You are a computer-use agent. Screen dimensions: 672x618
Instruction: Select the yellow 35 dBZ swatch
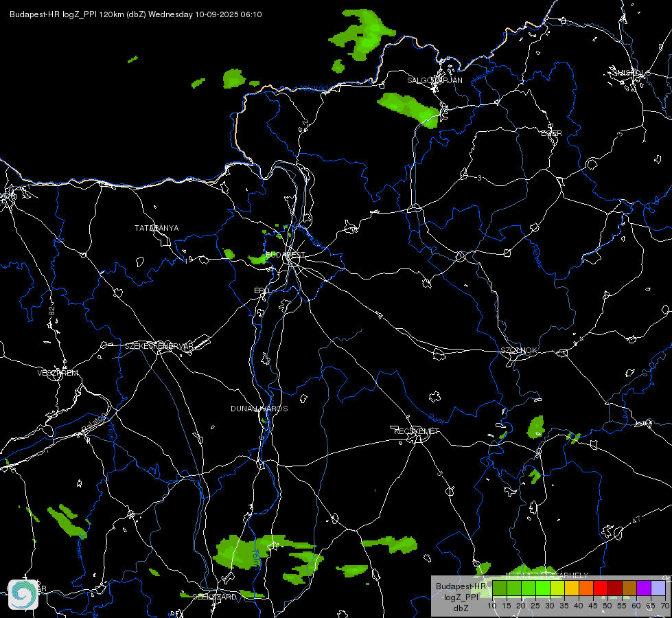(x=572, y=588)
